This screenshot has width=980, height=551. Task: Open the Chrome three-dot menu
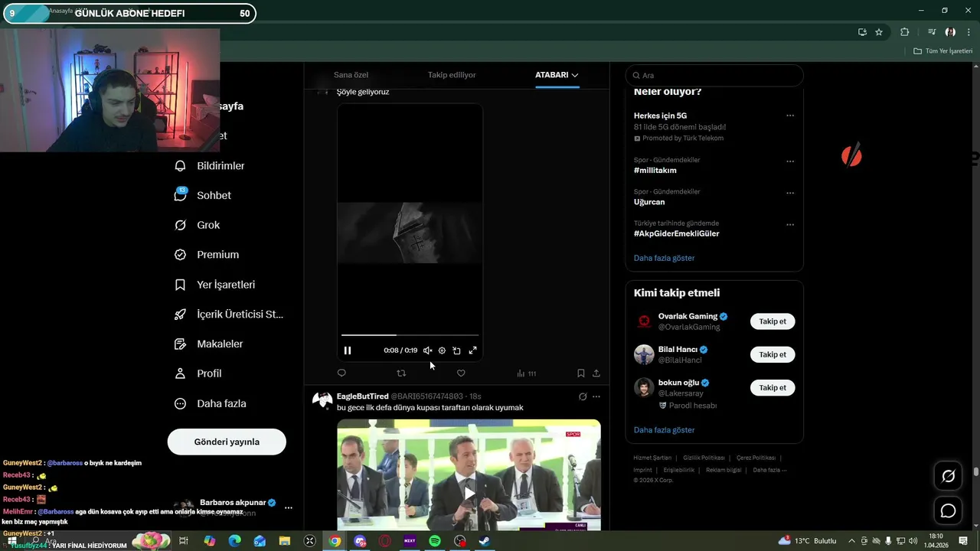pyautogui.click(x=969, y=32)
